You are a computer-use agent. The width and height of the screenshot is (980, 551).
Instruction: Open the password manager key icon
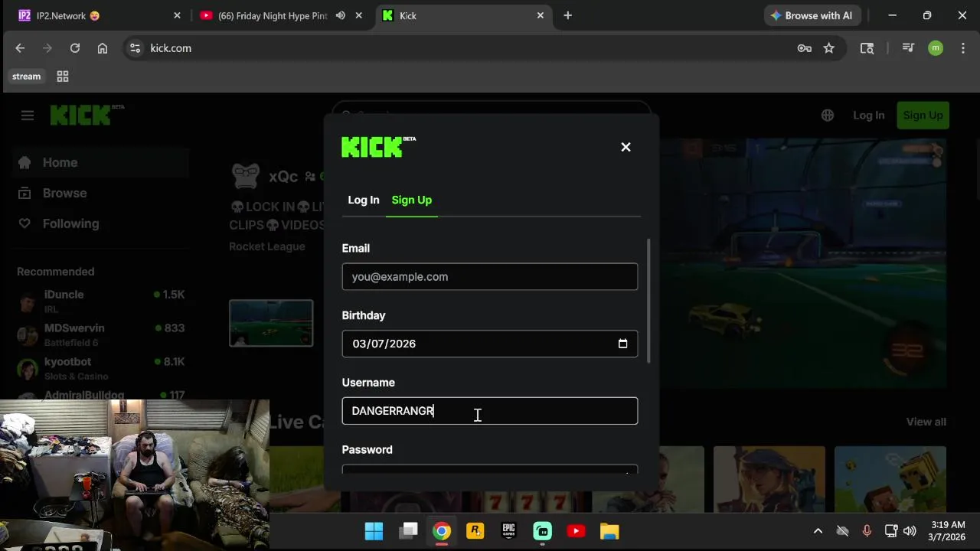click(x=804, y=48)
